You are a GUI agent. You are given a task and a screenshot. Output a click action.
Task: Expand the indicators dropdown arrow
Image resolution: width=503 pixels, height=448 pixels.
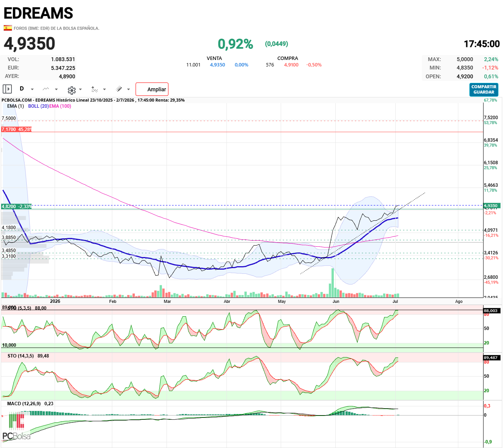click(x=104, y=89)
